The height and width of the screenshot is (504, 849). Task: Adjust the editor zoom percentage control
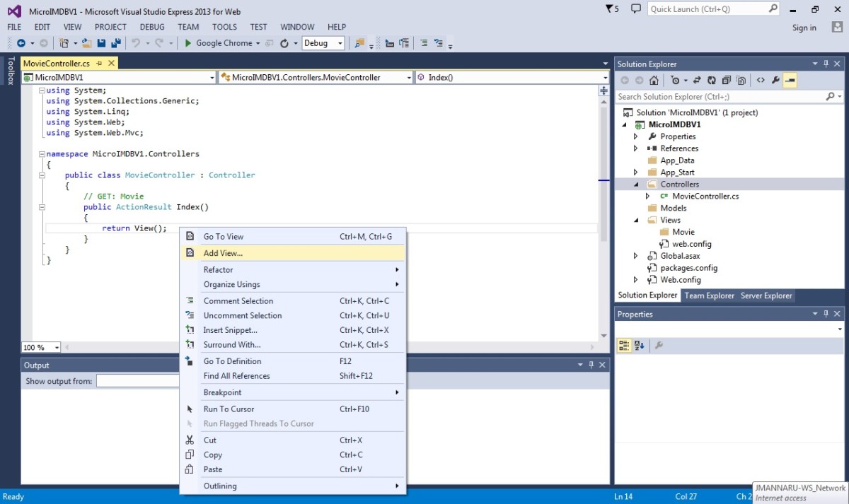tap(40, 347)
